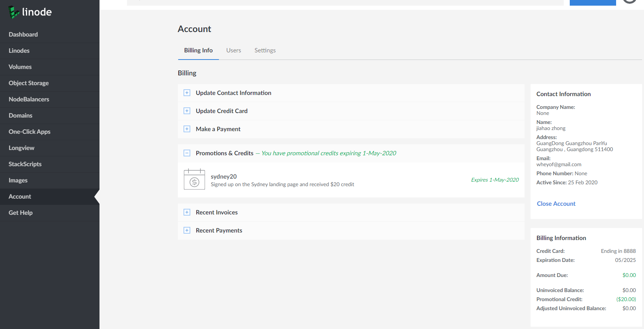Click the Linode logo in the sidebar

point(30,12)
